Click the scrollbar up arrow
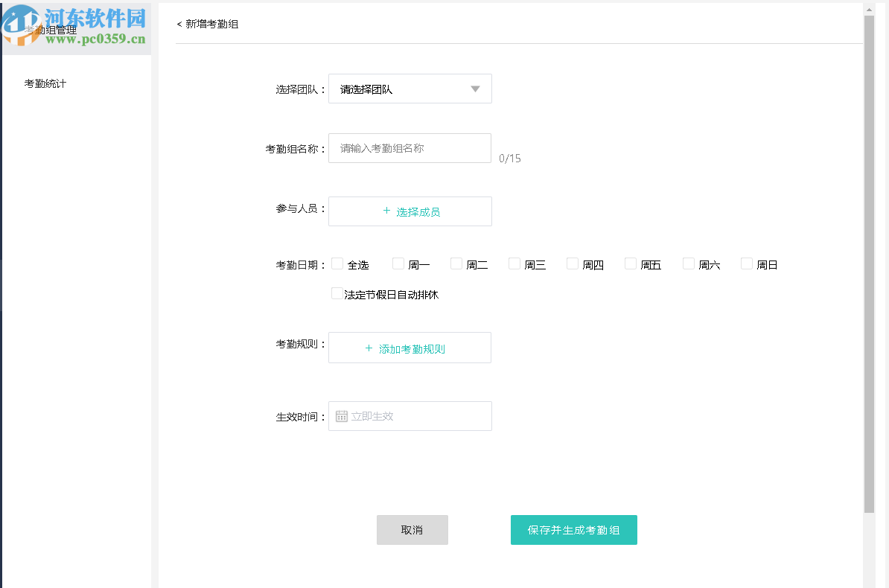This screenshot has height=588, width=889. (x=868, y=9)
